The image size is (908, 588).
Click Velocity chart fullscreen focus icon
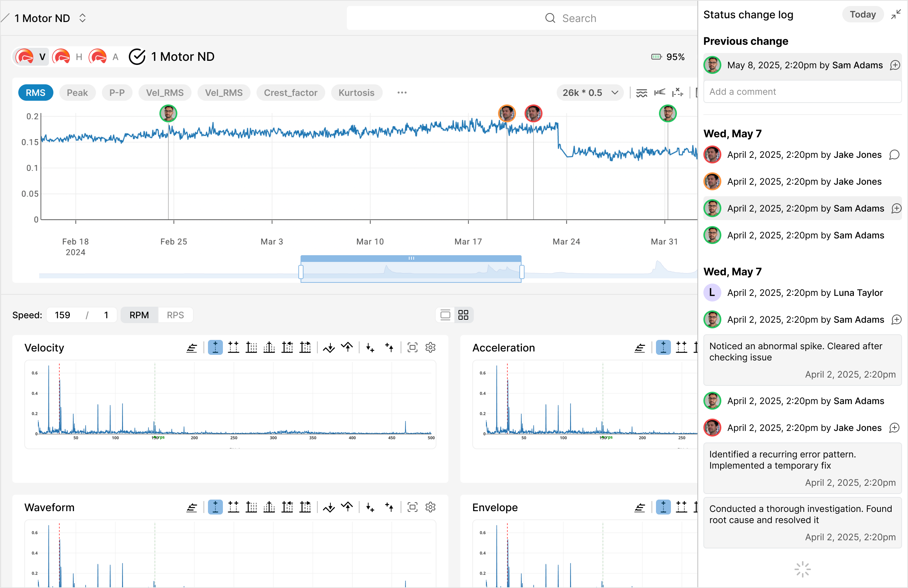click(x=413, y=347)
